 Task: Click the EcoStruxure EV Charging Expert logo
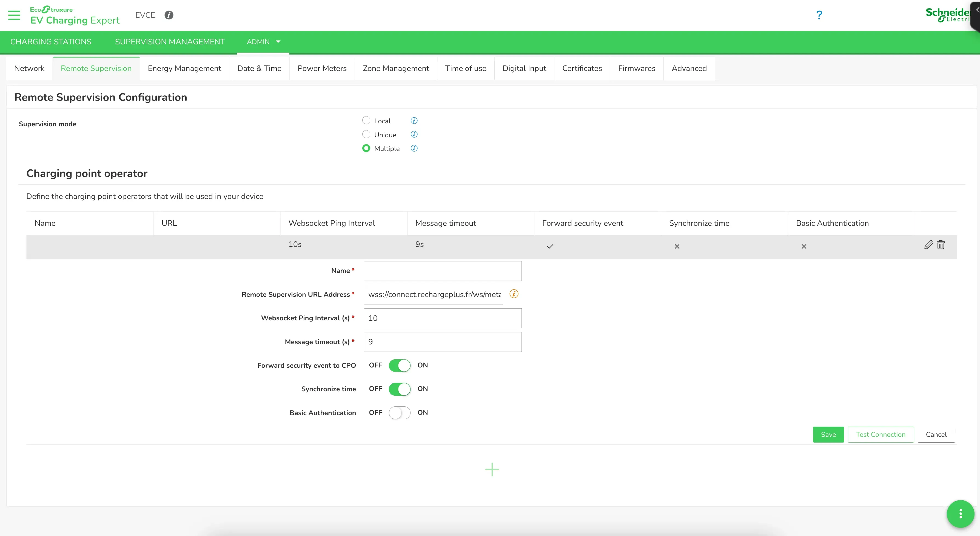tap(75, 15)
